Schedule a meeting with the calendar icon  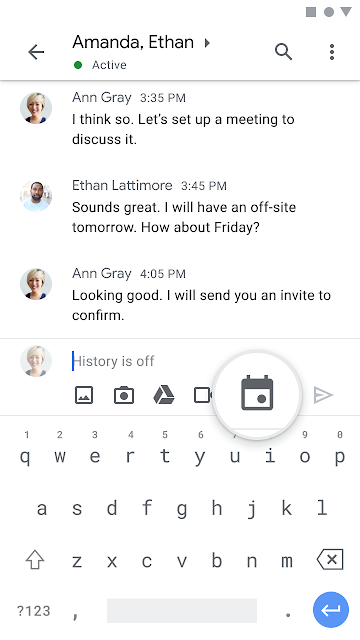tap(257, 393)
